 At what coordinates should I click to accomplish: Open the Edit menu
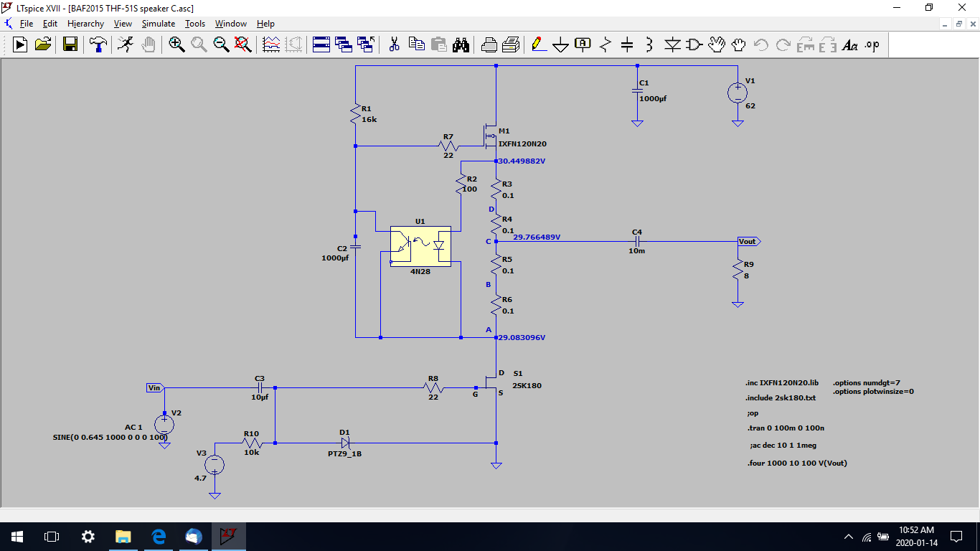50,24
